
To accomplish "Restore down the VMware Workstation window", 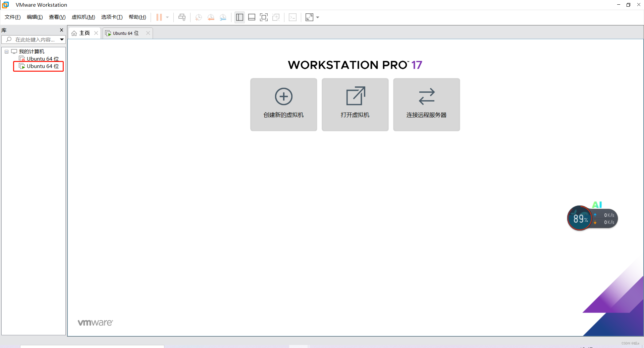I will coord(628,5).
